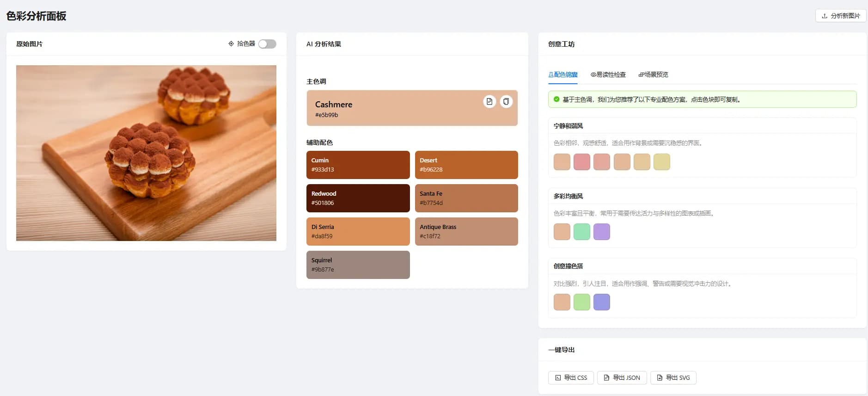Image resolution: width=868 pixels, height=396 pixels.
Task: Select the Redwood #501806 swatch
Action: [358, 198]
